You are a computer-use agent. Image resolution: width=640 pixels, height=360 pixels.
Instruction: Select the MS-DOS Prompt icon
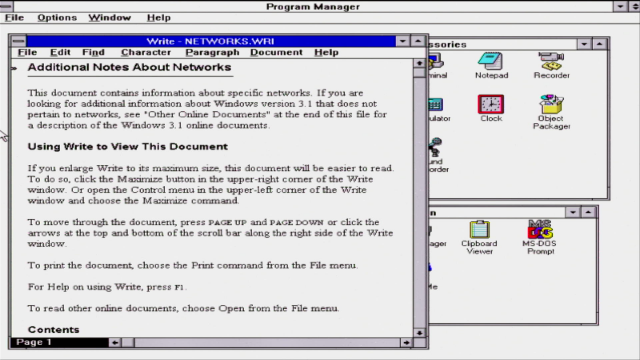coord(540,238)
